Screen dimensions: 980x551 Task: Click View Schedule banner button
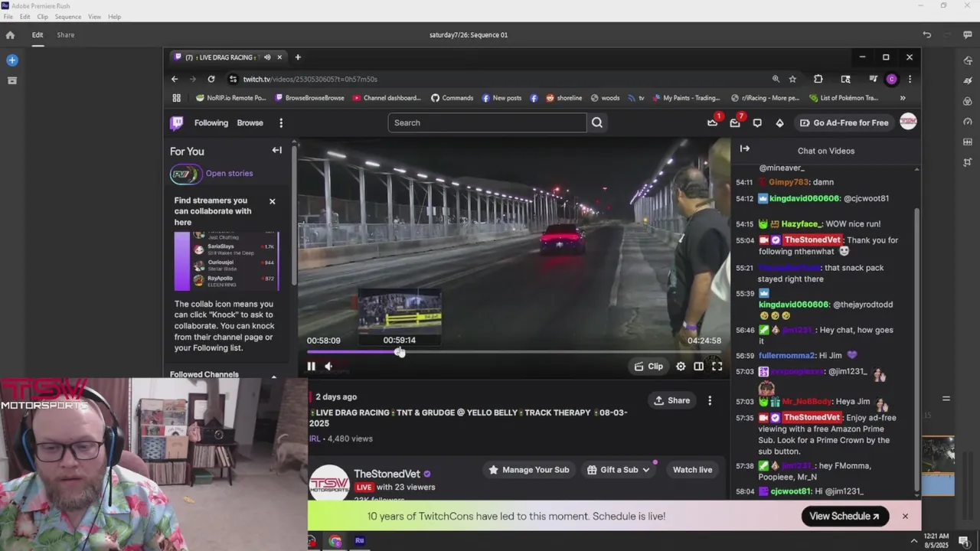point(844,517)
